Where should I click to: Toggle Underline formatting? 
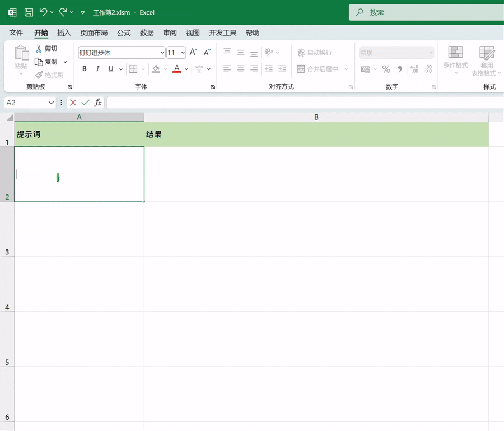111,69
